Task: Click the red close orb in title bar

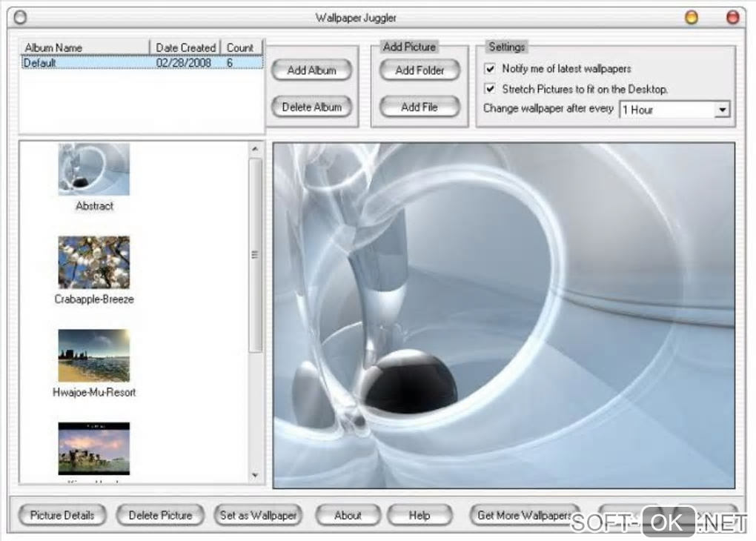Action: coord(733,17)
